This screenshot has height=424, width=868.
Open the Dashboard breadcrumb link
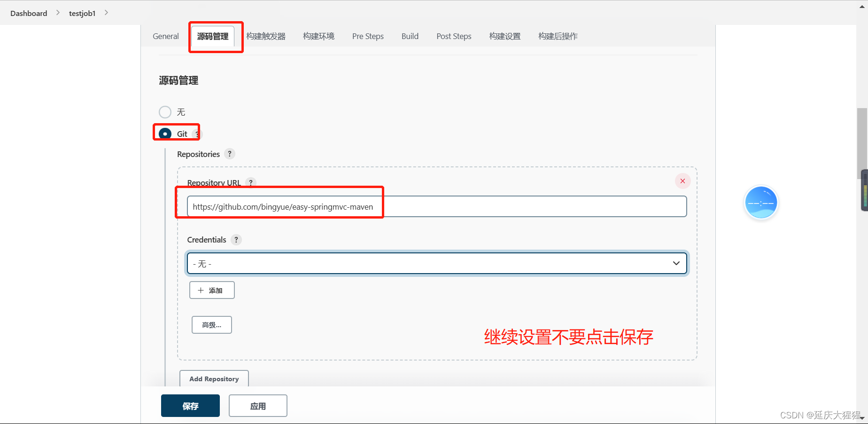tap(28, 13)
